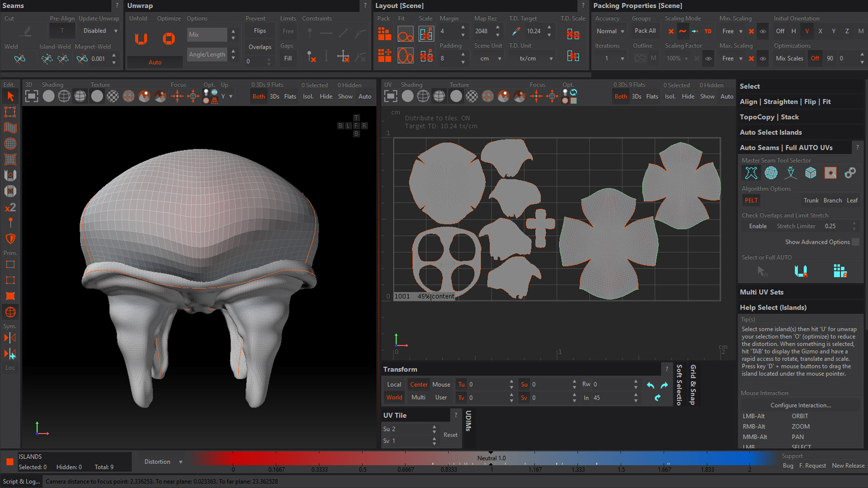The image size is (868, 488).
Task: Enable the Check Overlaps option
Action: point(758,226)
